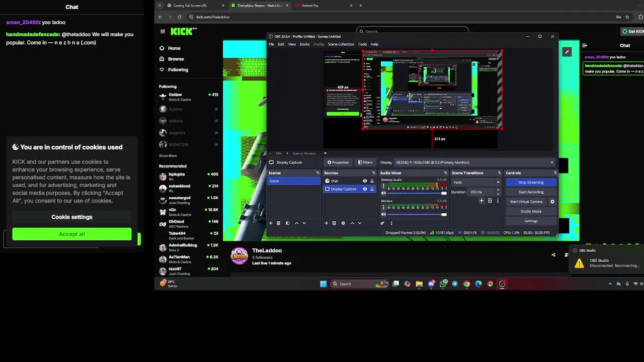The width and height of the screenshot is (644, 362).
Task: Open transition properties three-dot menu
Action: click(x=498, y=201)
